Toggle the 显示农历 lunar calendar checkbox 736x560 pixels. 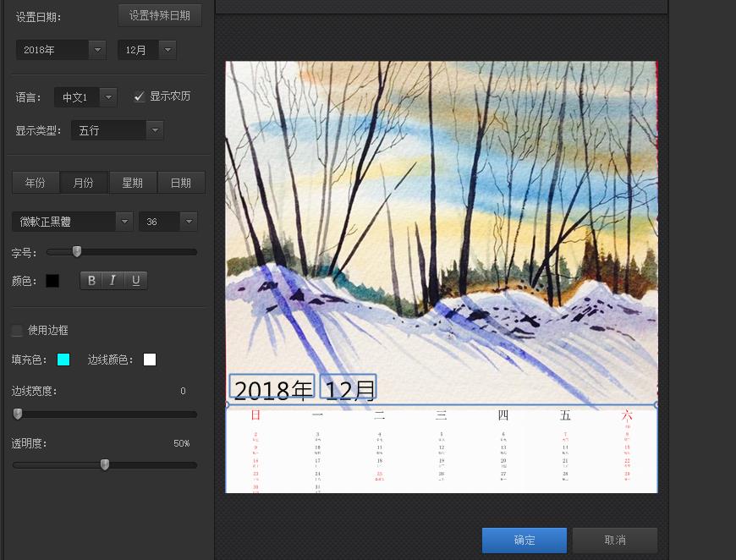(139, 96)
